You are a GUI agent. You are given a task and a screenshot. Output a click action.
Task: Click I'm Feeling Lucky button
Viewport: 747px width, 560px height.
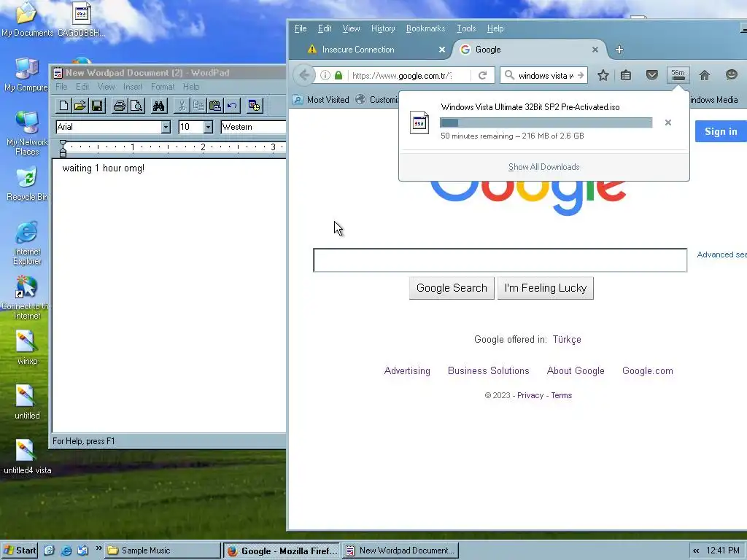tap(546, 288)
